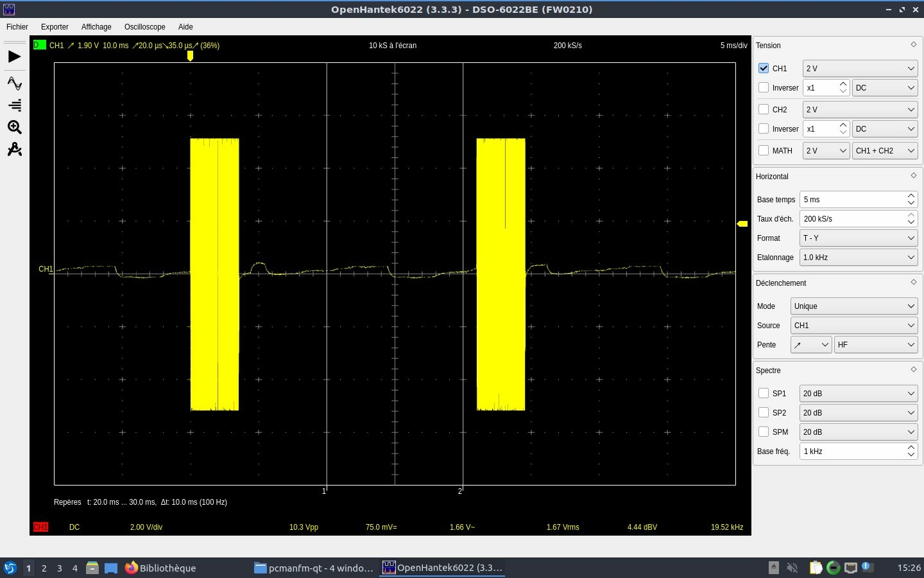Image resolution: width=924 pixels, height=578 pixels.
Task: Open the Exporter menu
Action: [55, 26]
